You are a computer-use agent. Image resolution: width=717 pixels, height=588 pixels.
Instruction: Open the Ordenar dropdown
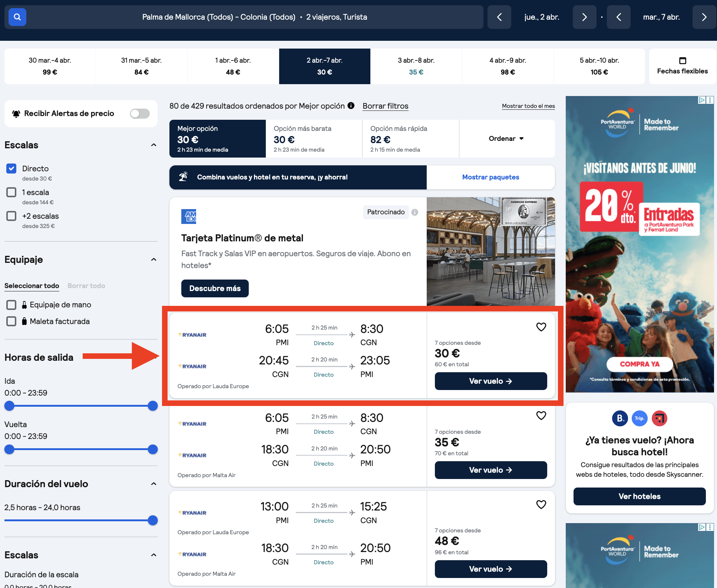pos(506,139)
